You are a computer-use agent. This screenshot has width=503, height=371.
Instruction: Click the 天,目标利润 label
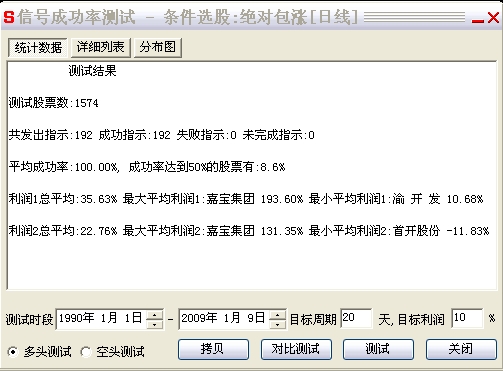pos(412,319)
